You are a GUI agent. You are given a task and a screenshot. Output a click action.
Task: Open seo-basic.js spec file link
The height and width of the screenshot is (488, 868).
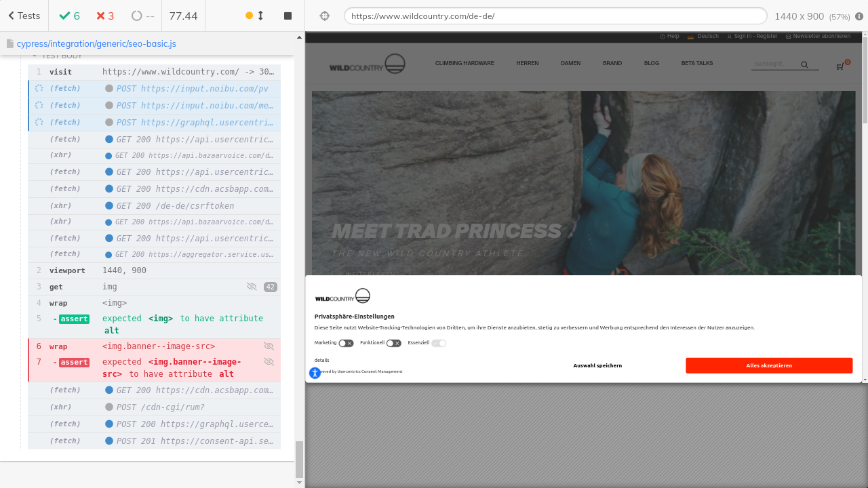96,43
